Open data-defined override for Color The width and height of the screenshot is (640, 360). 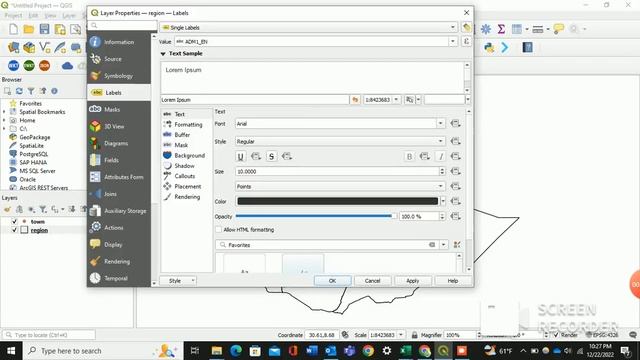coord(456,201)
